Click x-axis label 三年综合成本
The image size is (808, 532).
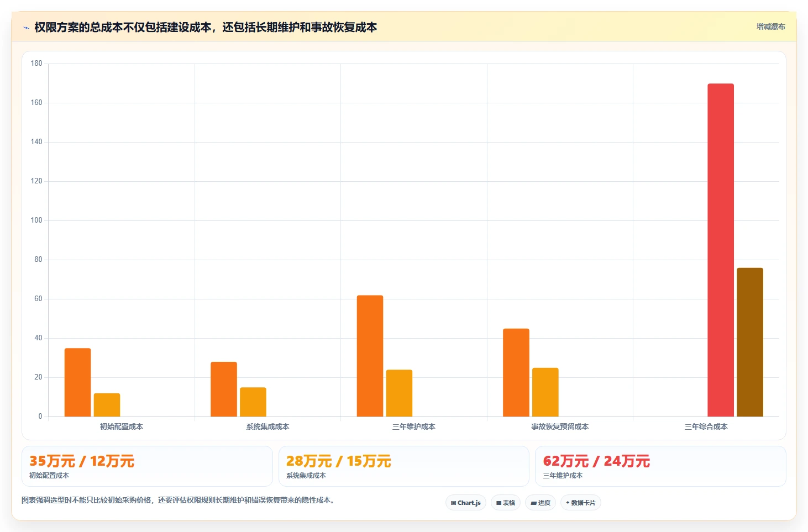[x=706, y=426]
